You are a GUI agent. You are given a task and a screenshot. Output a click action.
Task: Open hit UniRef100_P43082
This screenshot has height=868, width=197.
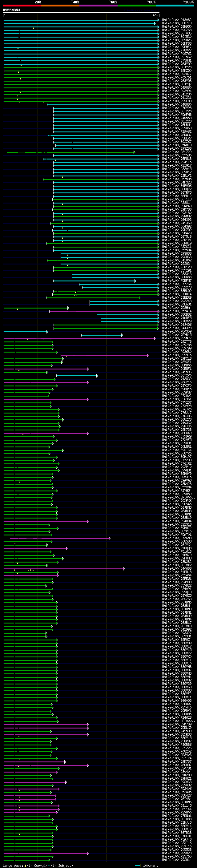(x=177, y=20)
